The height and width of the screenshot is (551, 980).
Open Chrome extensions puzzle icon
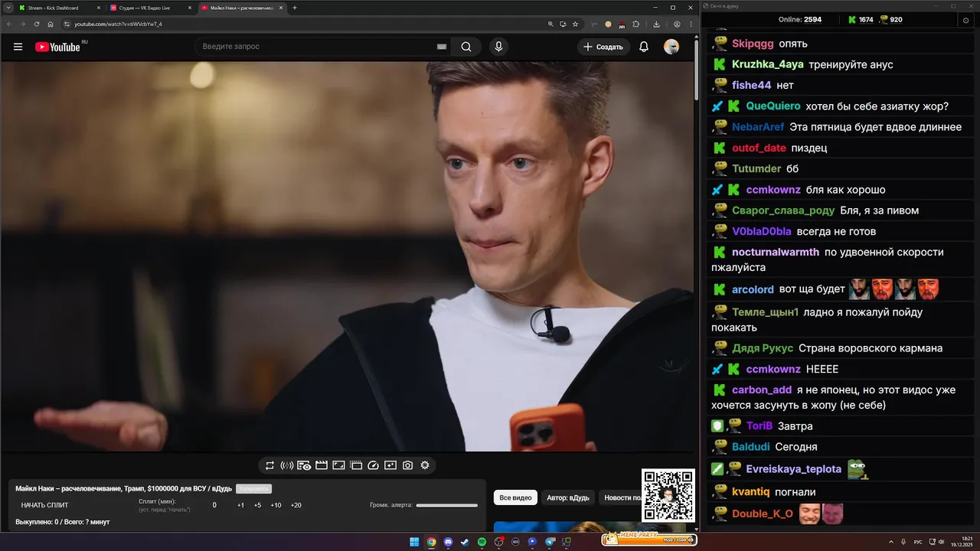point(635,24)
